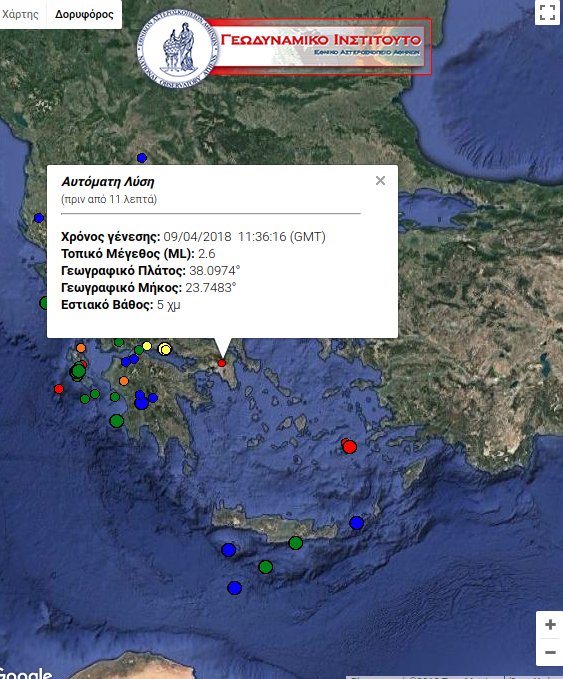This screenshot has width=563, height=679.
Task: Select the blue marker on the northwest coast
Action: tap(39, 218)
